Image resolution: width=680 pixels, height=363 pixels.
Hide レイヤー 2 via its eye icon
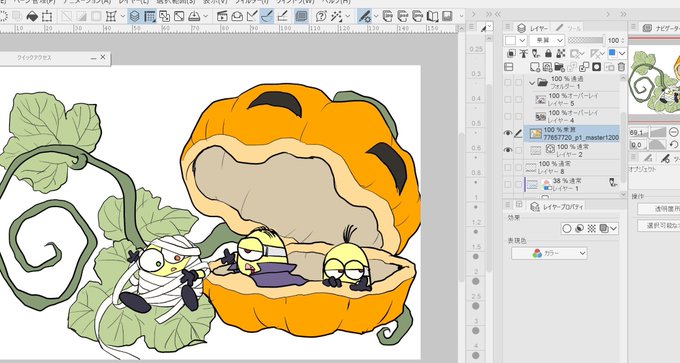coord(508,150)
